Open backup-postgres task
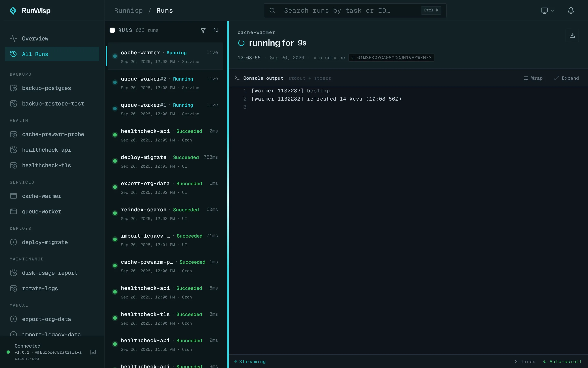Image resolution: width=588 pixels, height=368 pixels. [52, 88]
